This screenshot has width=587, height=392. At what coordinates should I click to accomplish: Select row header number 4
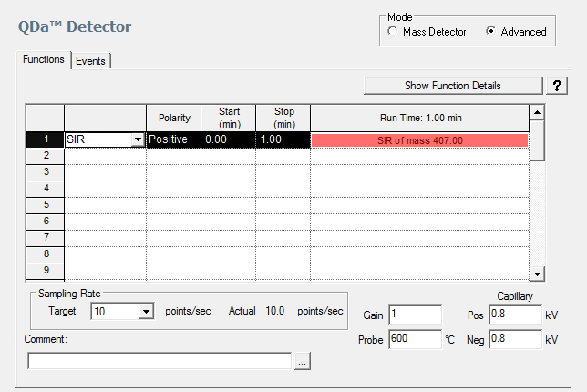pyautogui.click(x=46, y=189)
